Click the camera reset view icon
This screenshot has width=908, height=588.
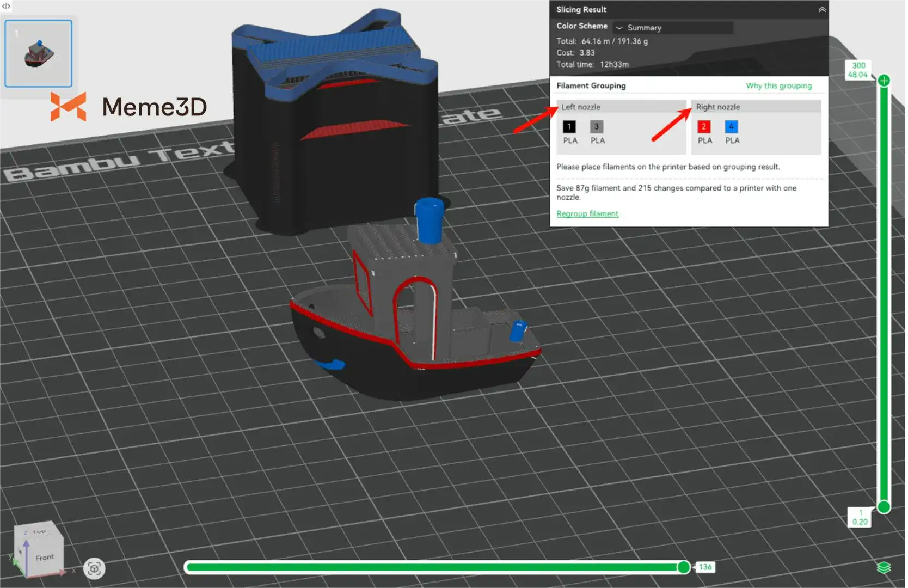94,569
